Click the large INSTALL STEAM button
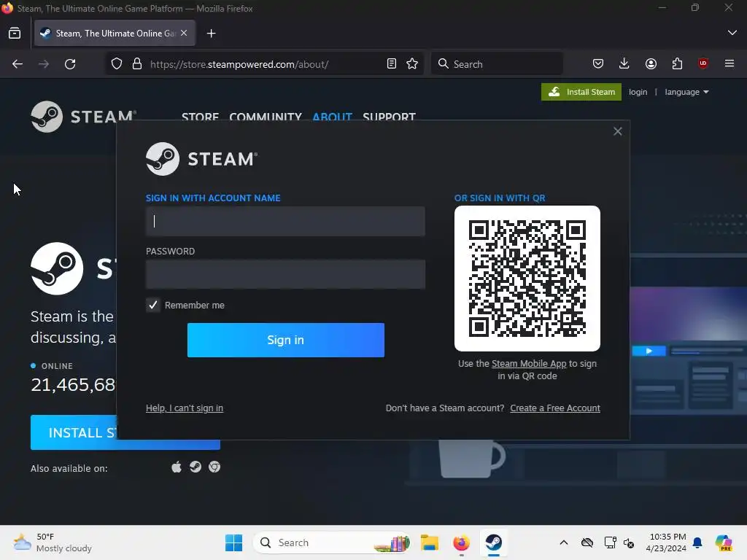The height and width of the screenshot is (560, 747). 125,432
